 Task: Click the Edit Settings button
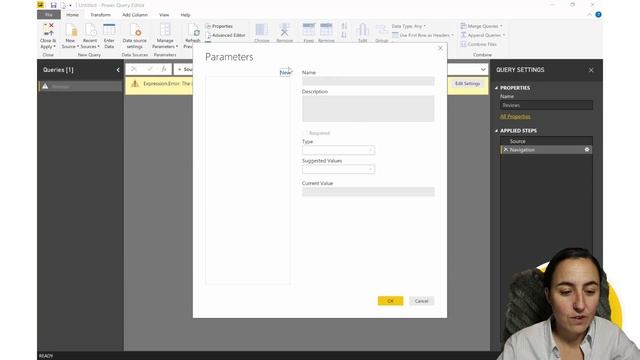pyautogui.click(x=467, y=84)
